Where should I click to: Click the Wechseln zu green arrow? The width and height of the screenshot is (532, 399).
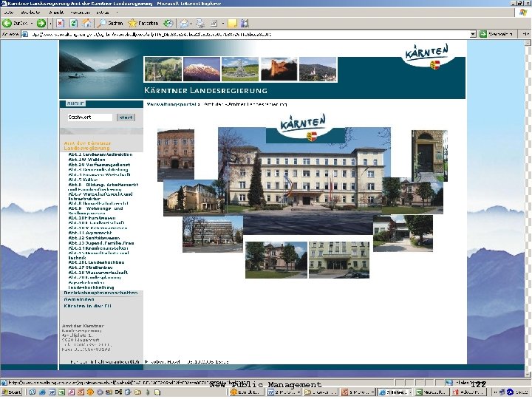483,34
